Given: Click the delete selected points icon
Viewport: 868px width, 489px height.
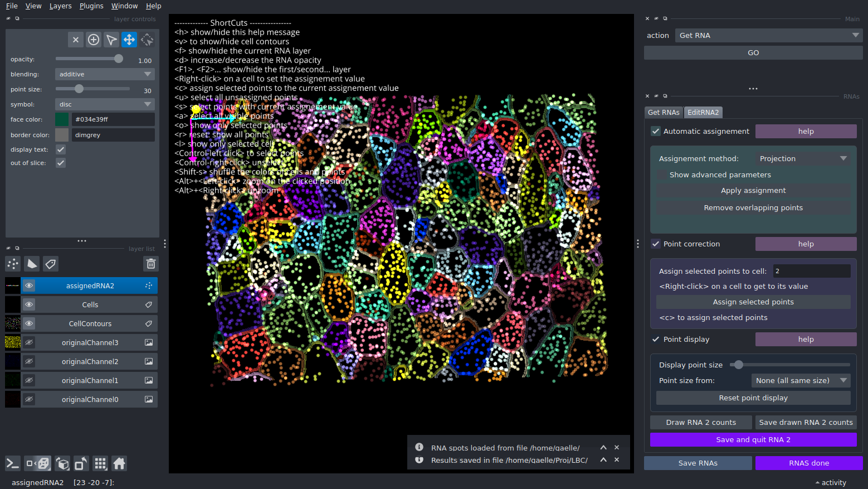Looking at the screenshot, I should [x=76, y=40].
